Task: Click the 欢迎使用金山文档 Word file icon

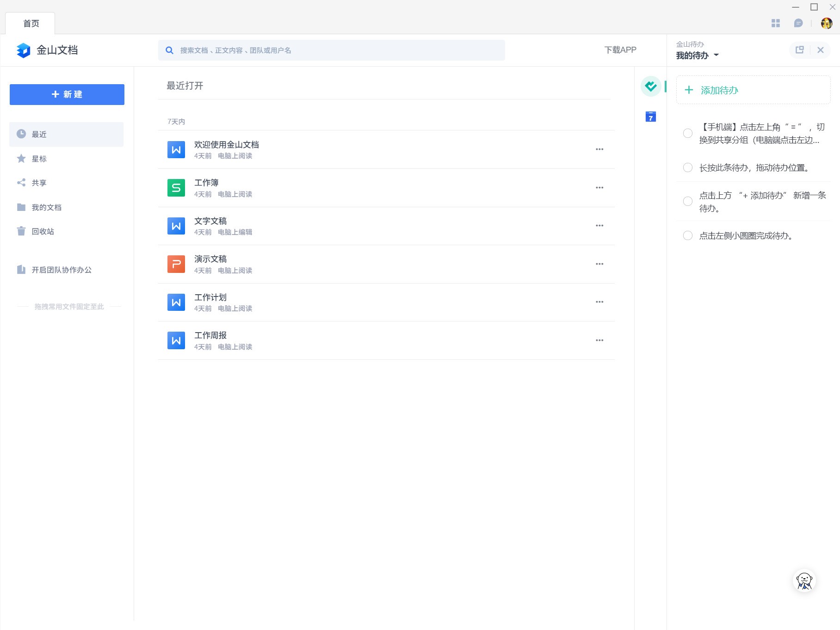Action: click(176, 149)
